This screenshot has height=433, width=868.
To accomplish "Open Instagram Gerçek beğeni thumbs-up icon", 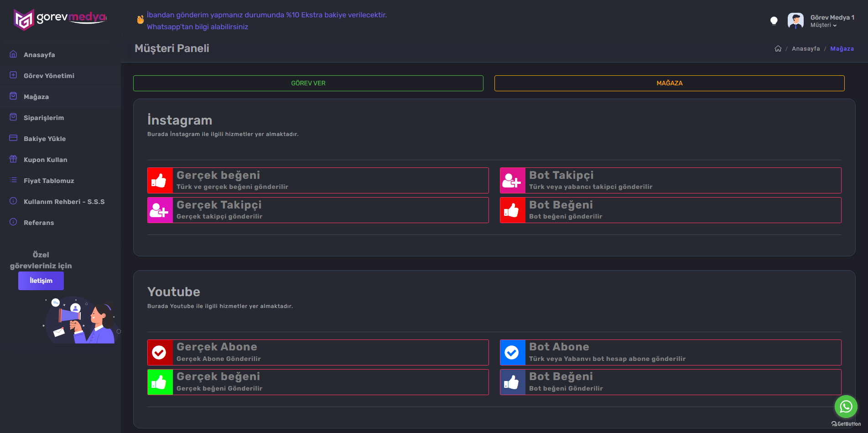I will (160, 181).
